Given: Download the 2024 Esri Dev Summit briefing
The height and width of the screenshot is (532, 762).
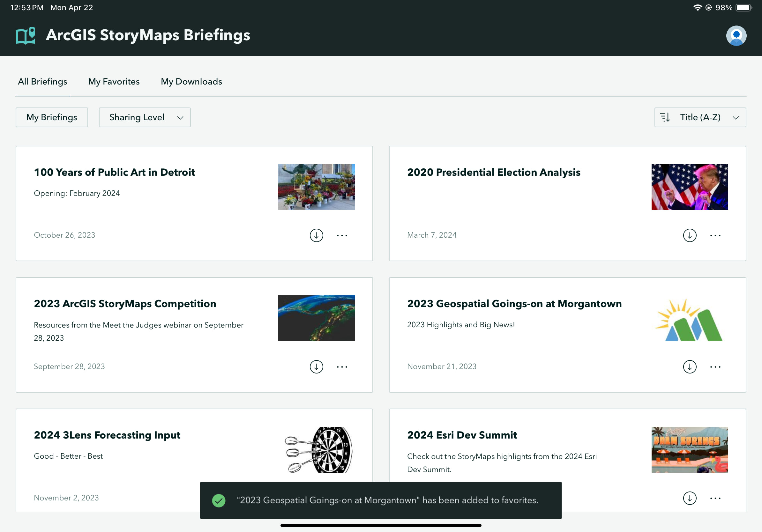Looking at the screenshot, I should click(x=689, y=498).
